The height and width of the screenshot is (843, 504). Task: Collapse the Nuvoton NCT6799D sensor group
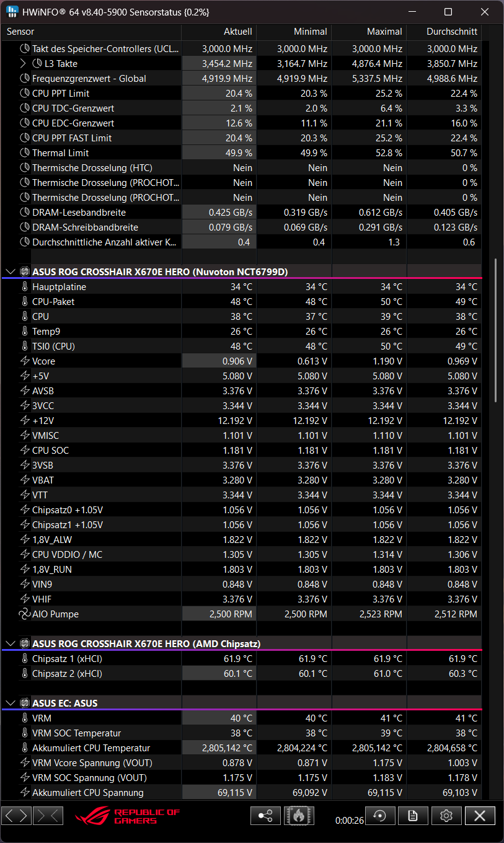[x=10, y=271]
